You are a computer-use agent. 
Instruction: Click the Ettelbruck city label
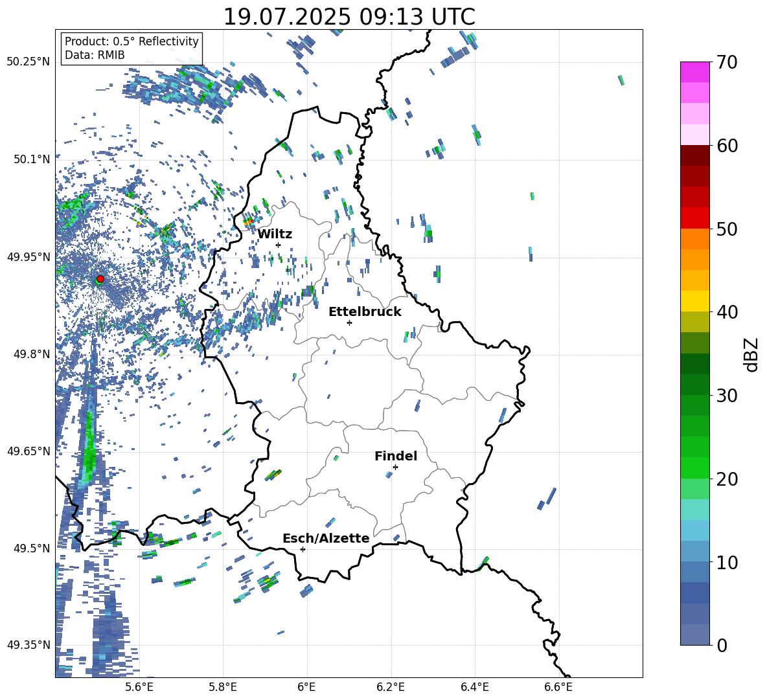(365, 312)
